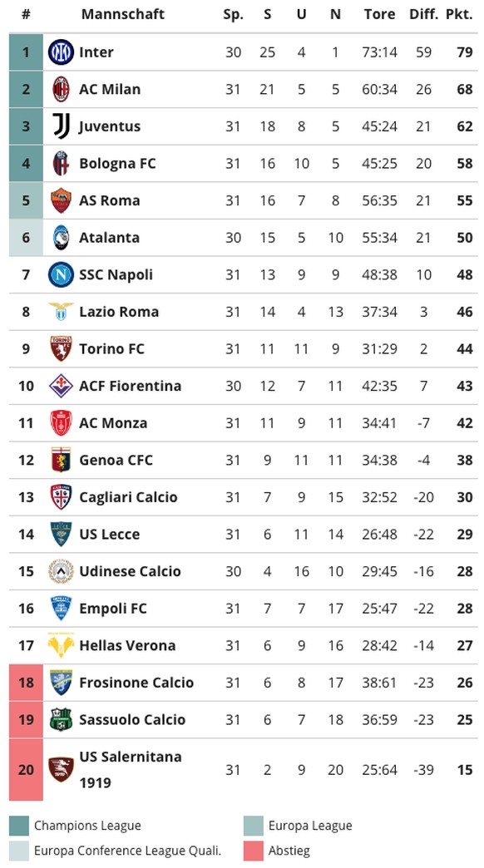
Task: Click the Lazio Roma team name
Action: (119, 312)
